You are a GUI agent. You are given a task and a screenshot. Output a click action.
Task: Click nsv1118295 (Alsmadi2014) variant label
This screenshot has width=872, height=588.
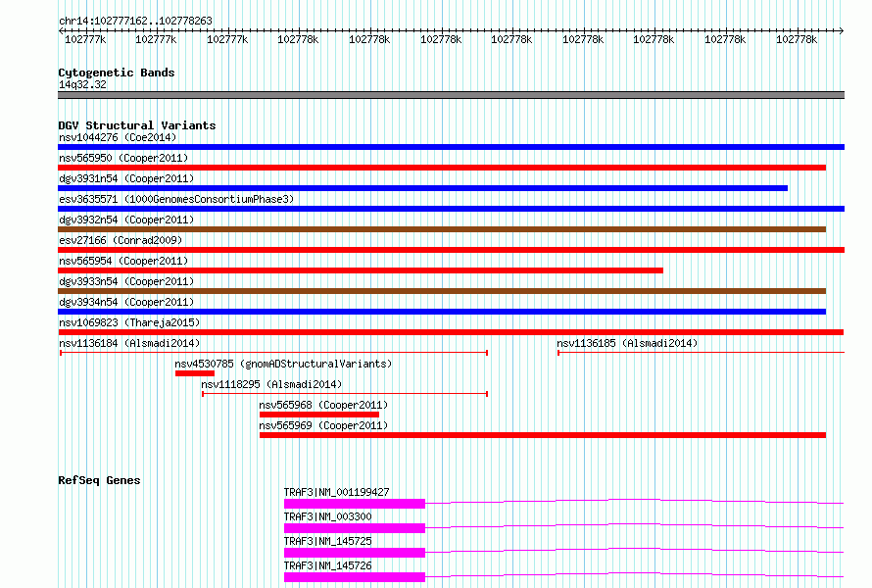click(x=271, y=384)
